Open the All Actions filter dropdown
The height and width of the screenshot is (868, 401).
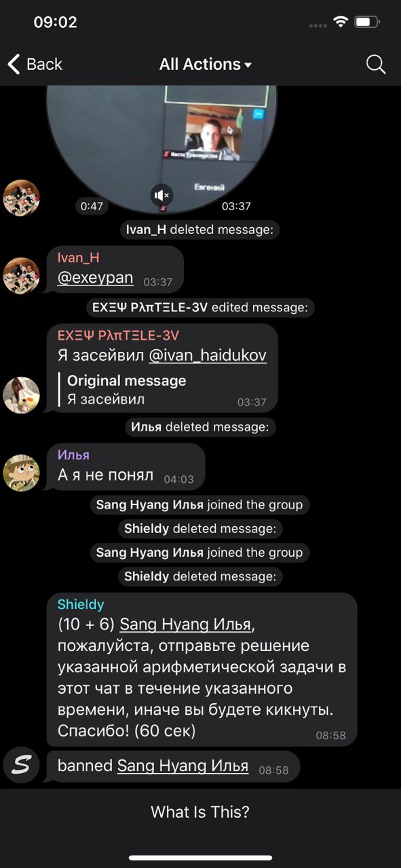(x=206, y=64)
